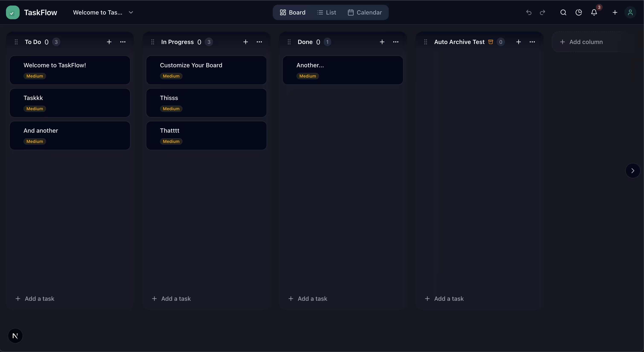Image resolution: width=644 pixels, height=352 pixels.
Task: Open search from the top bar
Action: [563, 12]
